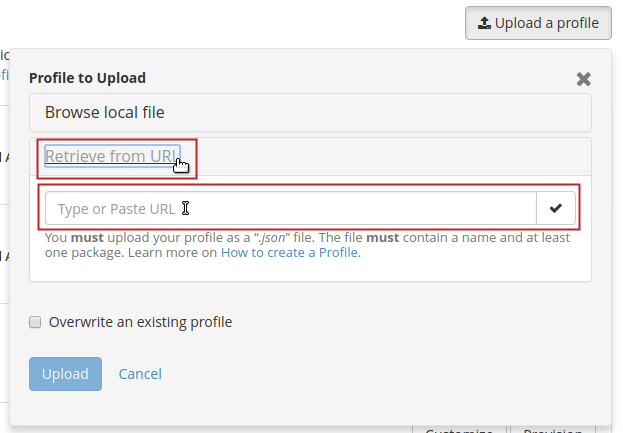This screenshot has width=623, height=433.
Task: Confirm the URL with the checkmark icon
Action: pyautogui.click(x=556, y=208)
